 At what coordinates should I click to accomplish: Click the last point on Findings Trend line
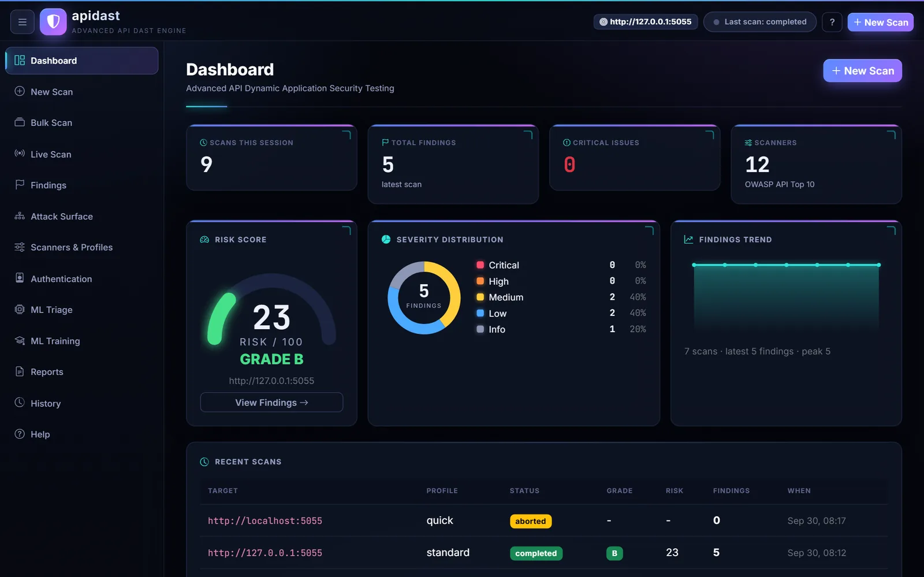tap(879, 265)
